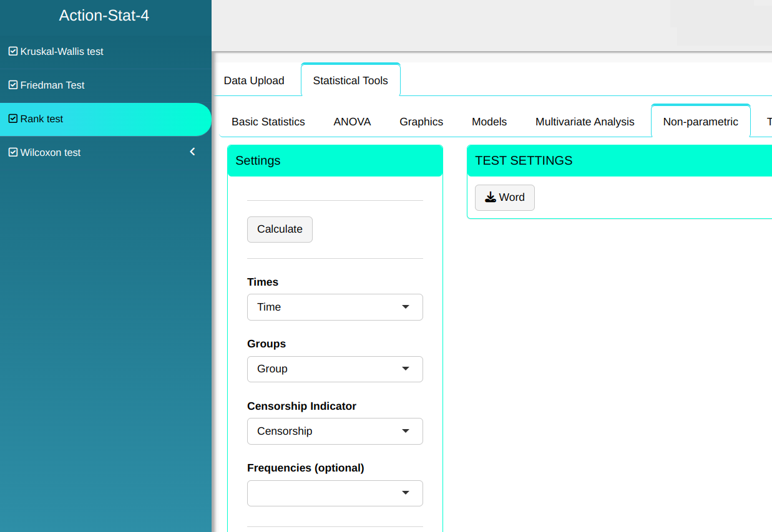Viewport: 772px width, 532px height.
Task: Open the Multivariate Analysis tab
Action: pyautogui.click(x=585, y=122)
